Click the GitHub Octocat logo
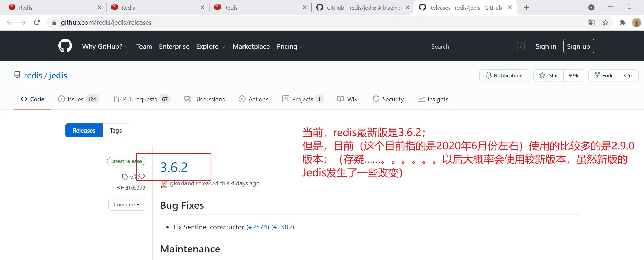The height and width of the screenshot is (260, 644). pyautogui.click(x=65, y=46)
